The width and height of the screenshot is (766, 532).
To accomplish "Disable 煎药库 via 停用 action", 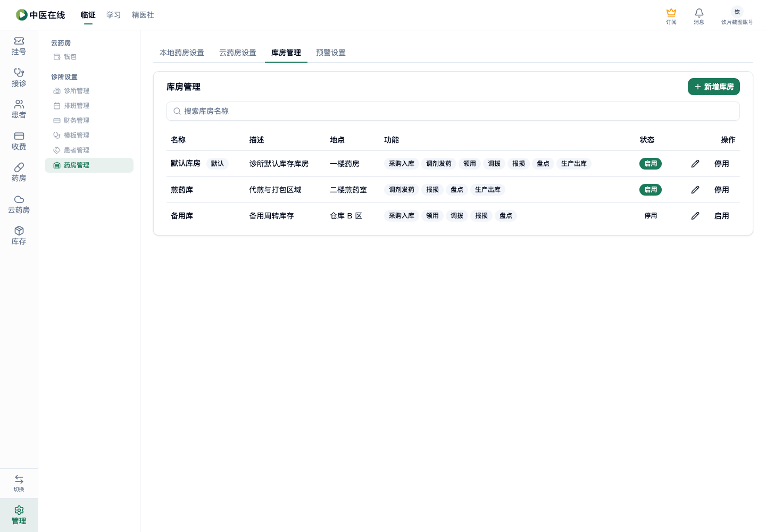I will click(722, 190).
